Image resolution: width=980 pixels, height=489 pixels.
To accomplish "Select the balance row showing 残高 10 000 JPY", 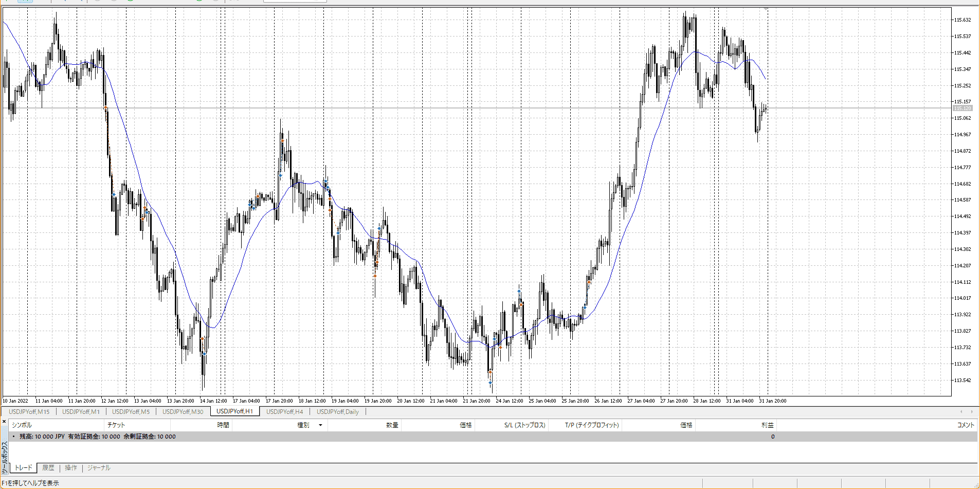I will click(x=98, y=437).
